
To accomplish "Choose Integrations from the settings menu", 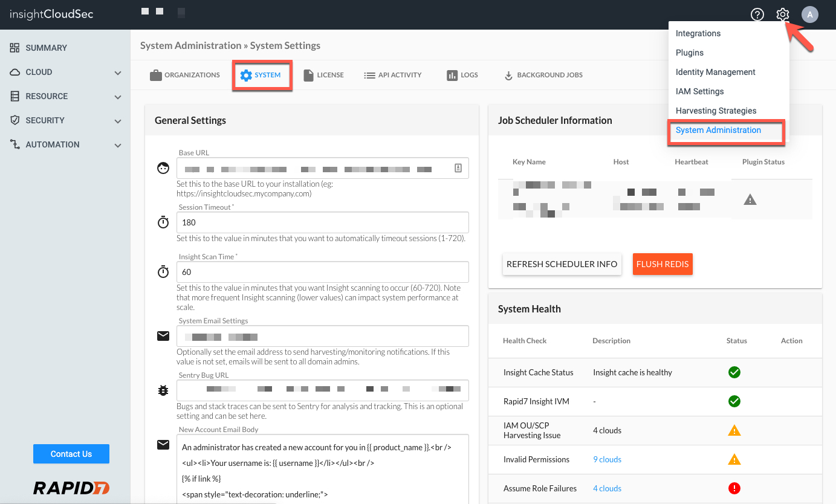I will [x=698, y=33].
